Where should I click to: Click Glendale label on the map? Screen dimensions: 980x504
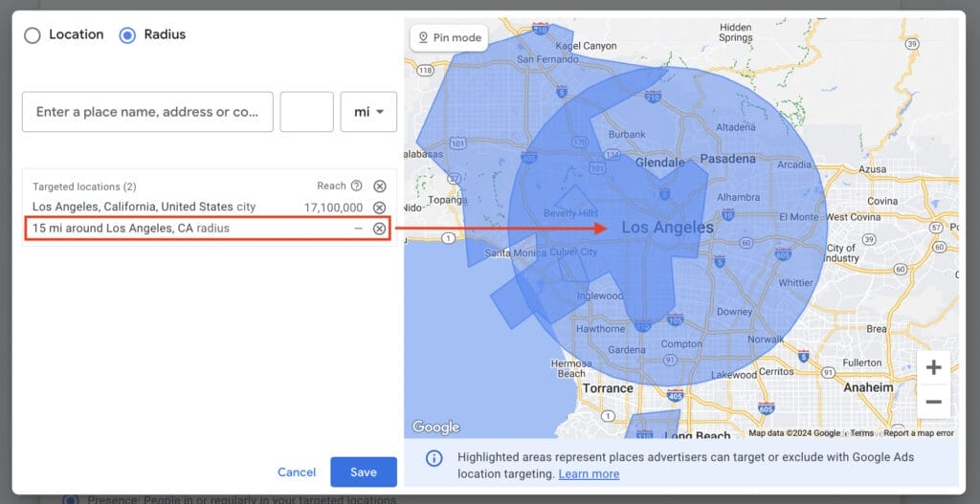click(x=660, y=163)
